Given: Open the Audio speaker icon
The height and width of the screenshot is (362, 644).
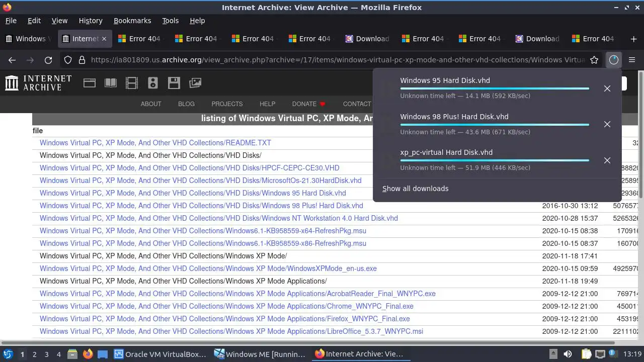Looking at the screenshot, I should point(153,83).
